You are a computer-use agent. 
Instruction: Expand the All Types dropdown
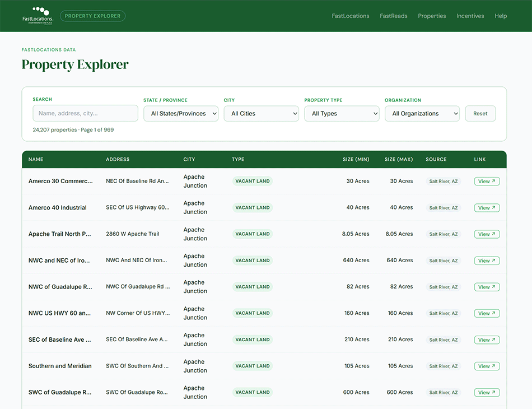[342, 114]
